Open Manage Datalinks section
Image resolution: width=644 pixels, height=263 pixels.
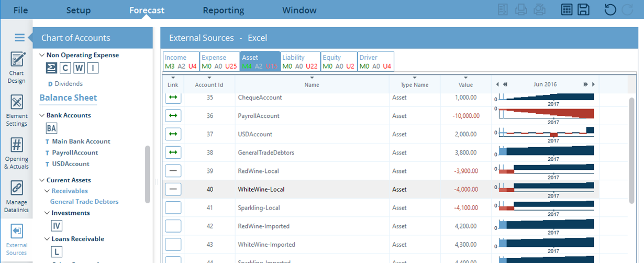pos(17,196)
